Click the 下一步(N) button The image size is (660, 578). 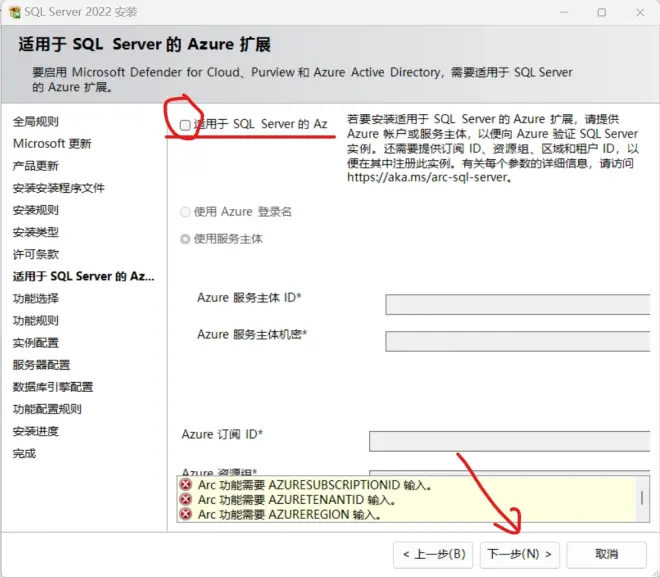(x=519, y=554)
